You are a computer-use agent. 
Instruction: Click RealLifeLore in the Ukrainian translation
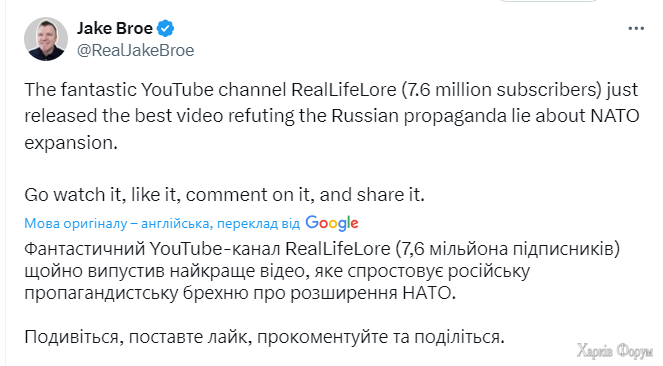pyautogui.click(x=337, y=249)
